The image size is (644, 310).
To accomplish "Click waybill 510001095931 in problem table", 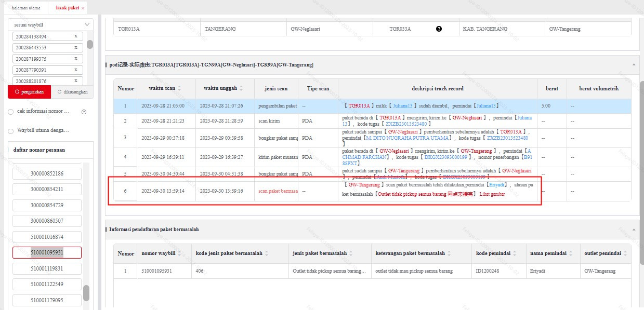I will point(156,271).
